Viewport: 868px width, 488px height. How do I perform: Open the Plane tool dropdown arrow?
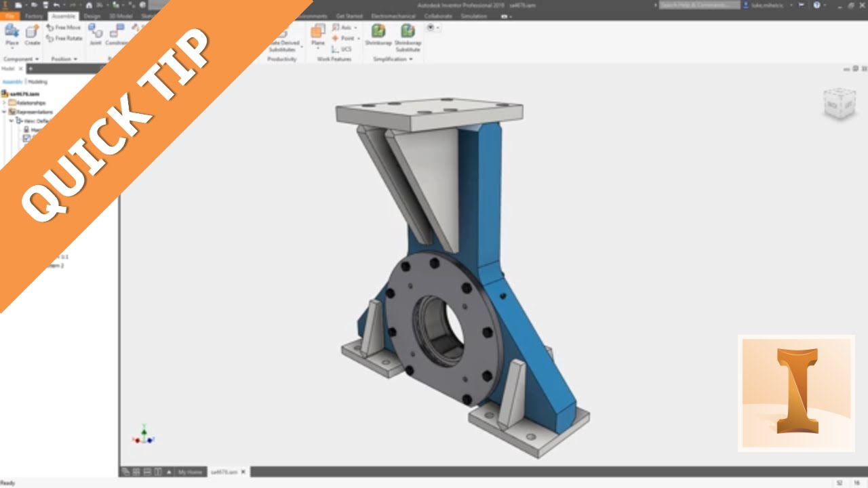click(x=317, y=49)
